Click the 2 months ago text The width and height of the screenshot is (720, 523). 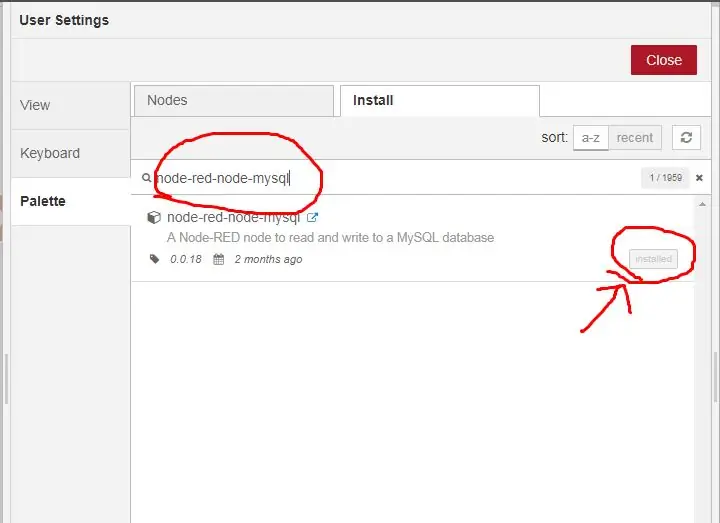(x=268, y=259)
